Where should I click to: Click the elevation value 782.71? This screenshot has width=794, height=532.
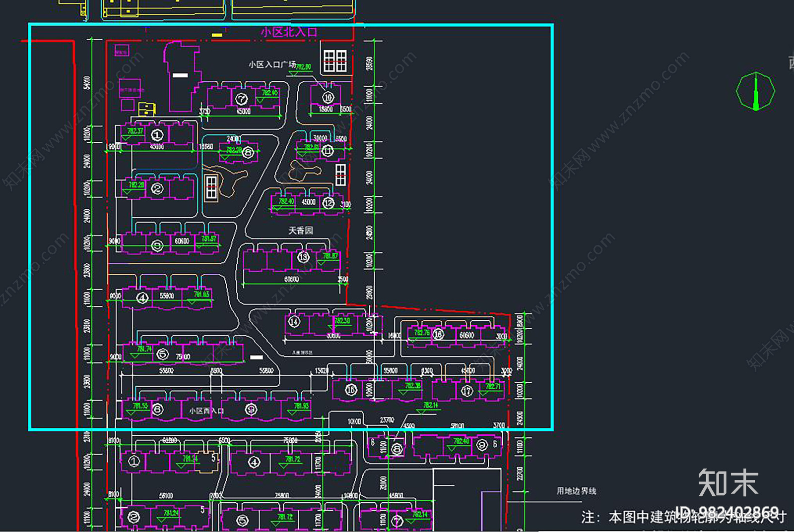click(x=493, y=386)
